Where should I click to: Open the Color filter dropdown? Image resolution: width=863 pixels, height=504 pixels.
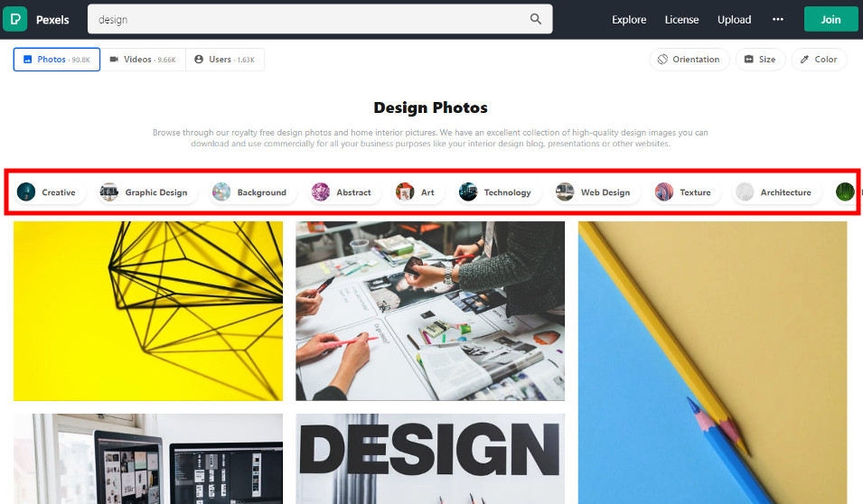[x=819, y=60]
